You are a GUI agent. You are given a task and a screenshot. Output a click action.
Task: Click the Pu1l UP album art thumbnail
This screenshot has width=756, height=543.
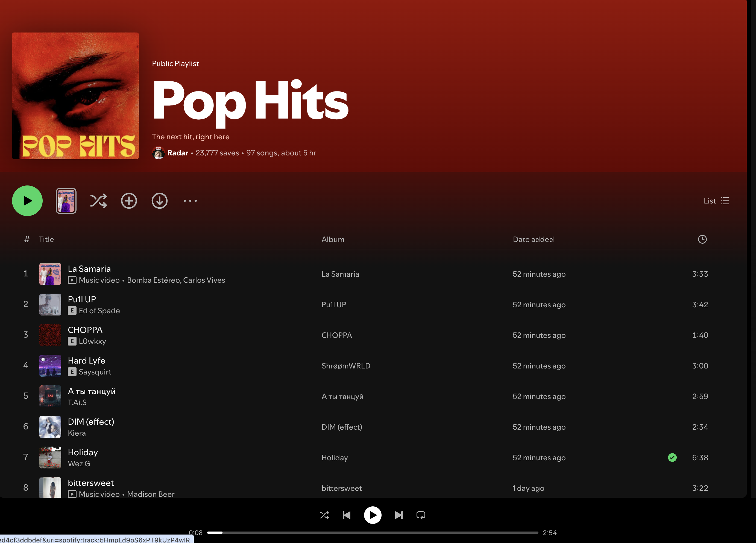(x=50, y=305)
